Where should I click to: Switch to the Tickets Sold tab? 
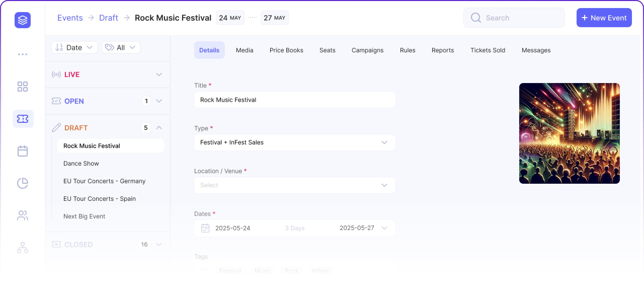tap(488, 50)
